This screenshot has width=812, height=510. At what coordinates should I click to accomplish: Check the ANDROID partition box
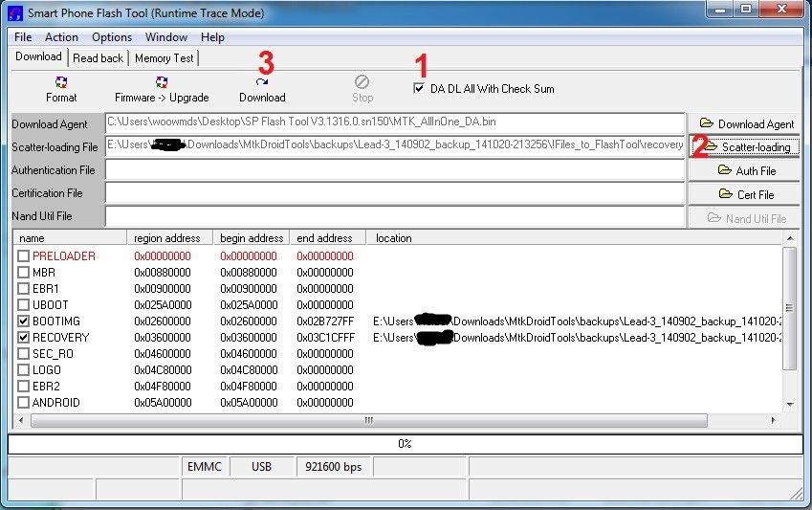23,403
